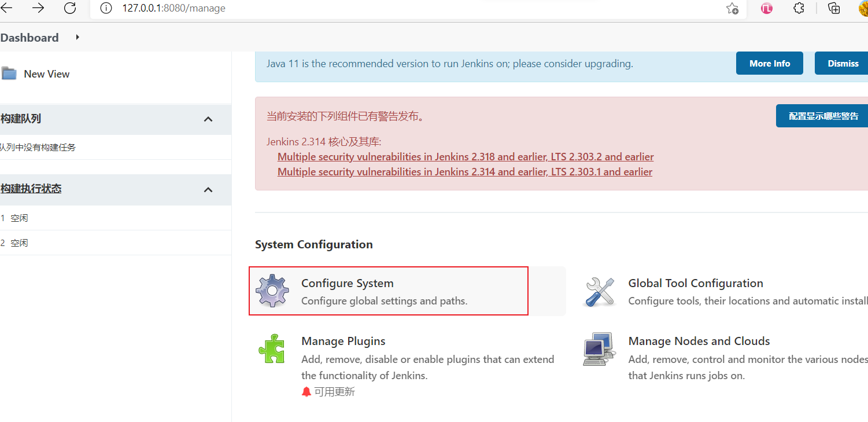The height and width of the screenshot is (422, 868).
Task: Open the New View link
Action: 46,74
